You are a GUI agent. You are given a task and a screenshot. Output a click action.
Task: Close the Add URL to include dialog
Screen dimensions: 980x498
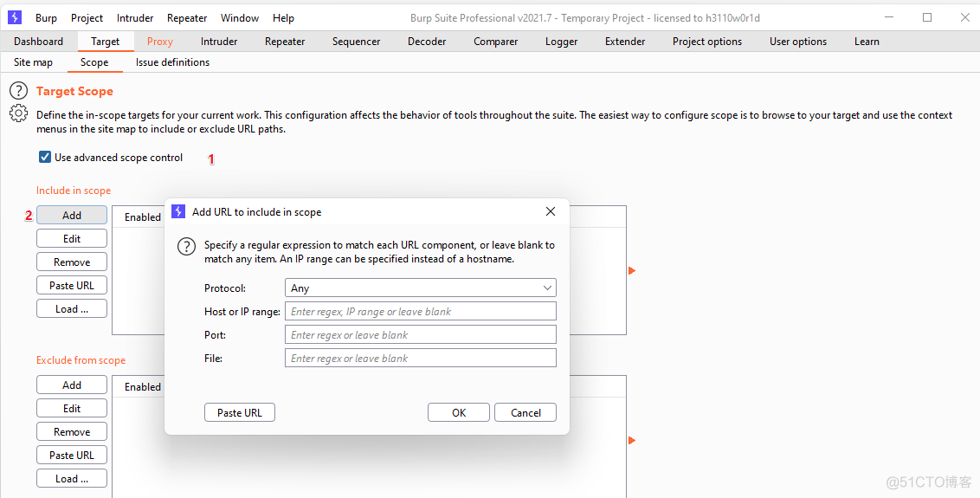pos(551,211)
